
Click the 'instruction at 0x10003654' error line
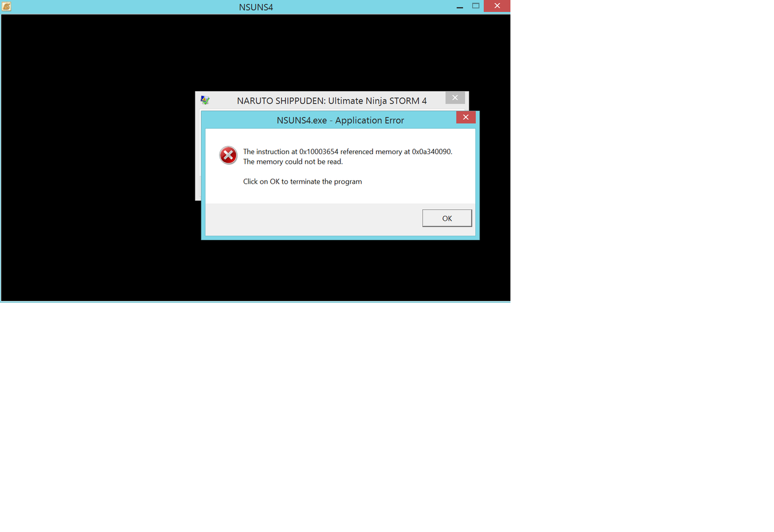tap(348, 152)
